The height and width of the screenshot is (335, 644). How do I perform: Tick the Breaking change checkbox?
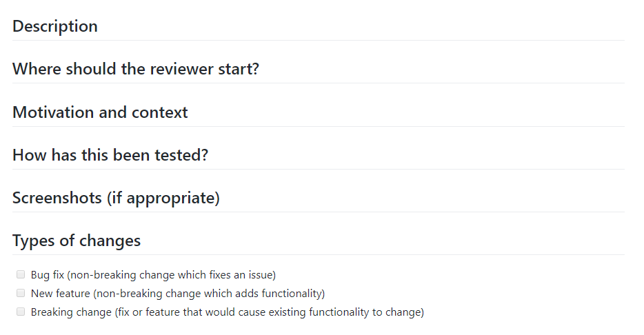pyautogui.click(x=21, y=312)
